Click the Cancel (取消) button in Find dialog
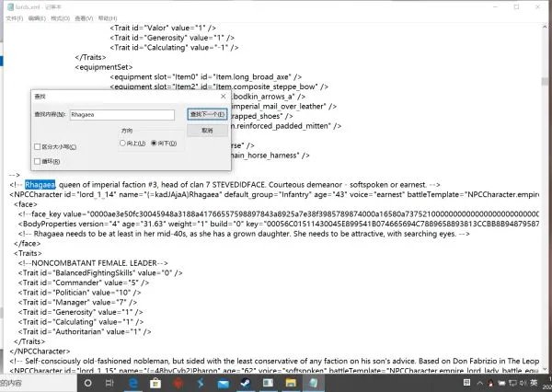The image size is (552, 392). [x=207, y=130]
